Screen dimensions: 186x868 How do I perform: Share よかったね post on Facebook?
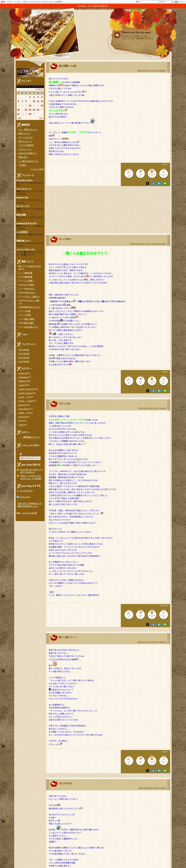153,624
